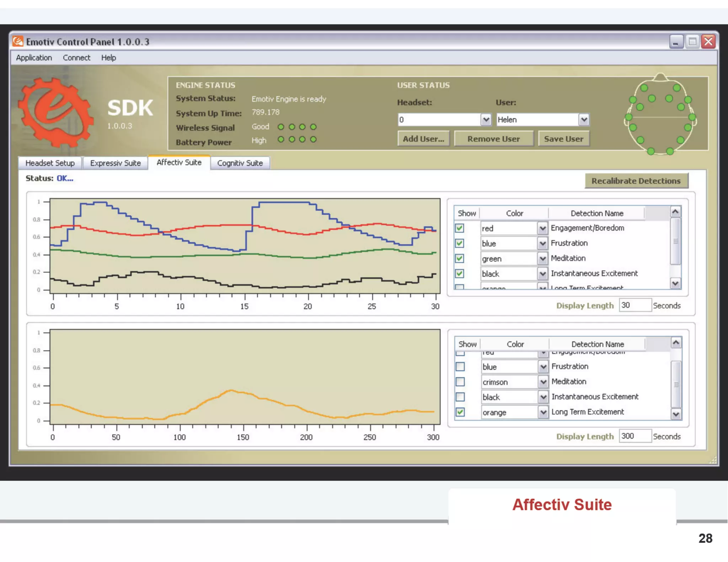Click Display Length field showing 300
This screenshot has width=728, height=562.
coord(635,436)
